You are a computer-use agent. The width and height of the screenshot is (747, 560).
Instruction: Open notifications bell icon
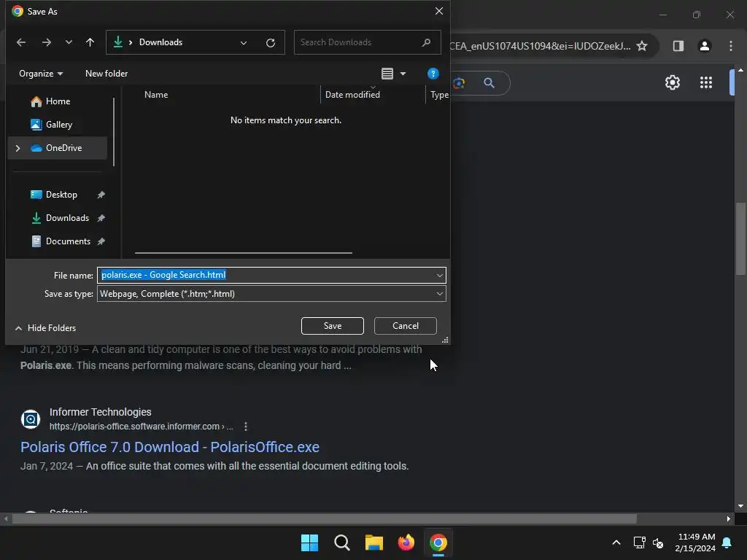tap(727, 542)
